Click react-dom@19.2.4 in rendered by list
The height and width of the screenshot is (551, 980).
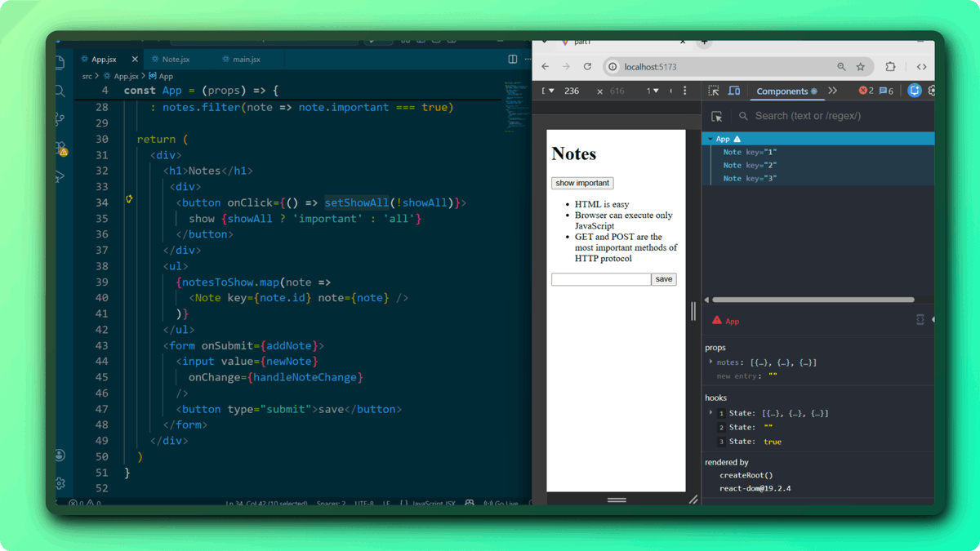point(755,488)
